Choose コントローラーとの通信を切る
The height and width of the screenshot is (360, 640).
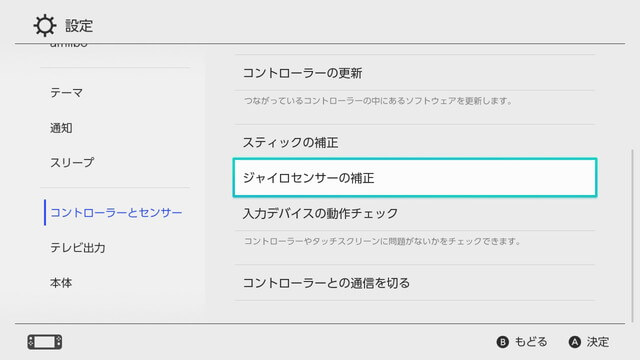(x=415, y=283)
